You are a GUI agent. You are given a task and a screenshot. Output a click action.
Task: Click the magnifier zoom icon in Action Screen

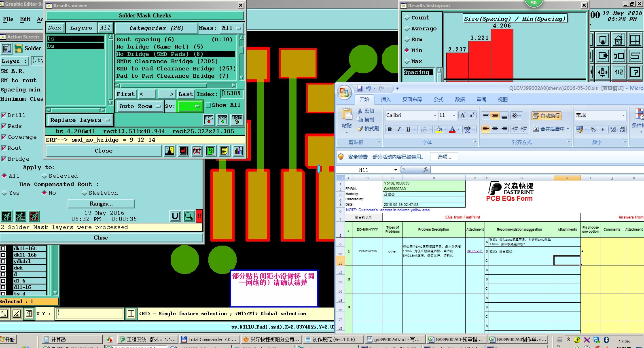coord(189,216)
